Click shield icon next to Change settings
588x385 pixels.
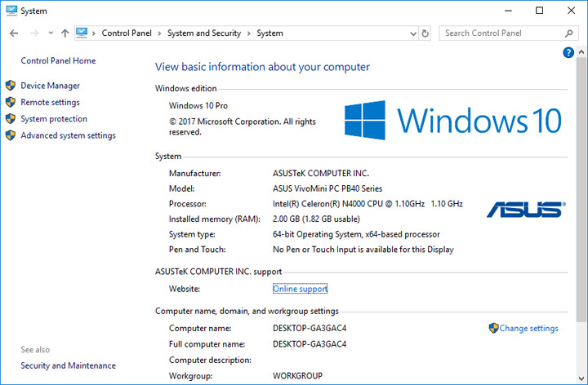493,328
